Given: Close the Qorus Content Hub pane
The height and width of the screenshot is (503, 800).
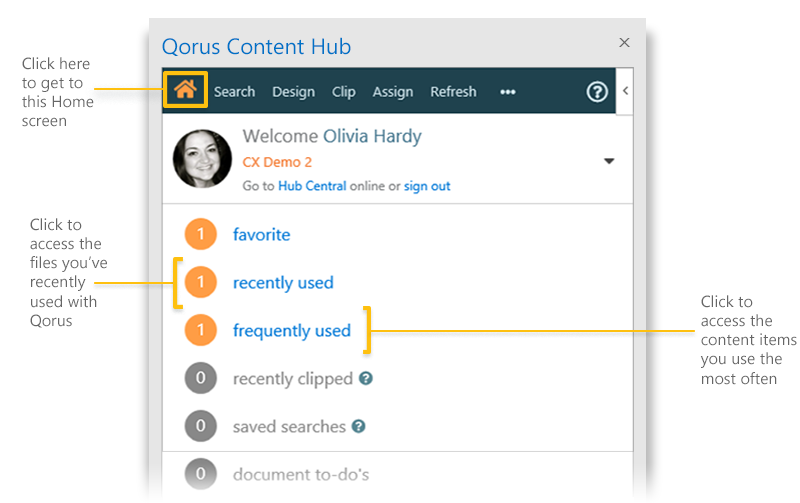Looking at the screenshot, I should point(624,42).
